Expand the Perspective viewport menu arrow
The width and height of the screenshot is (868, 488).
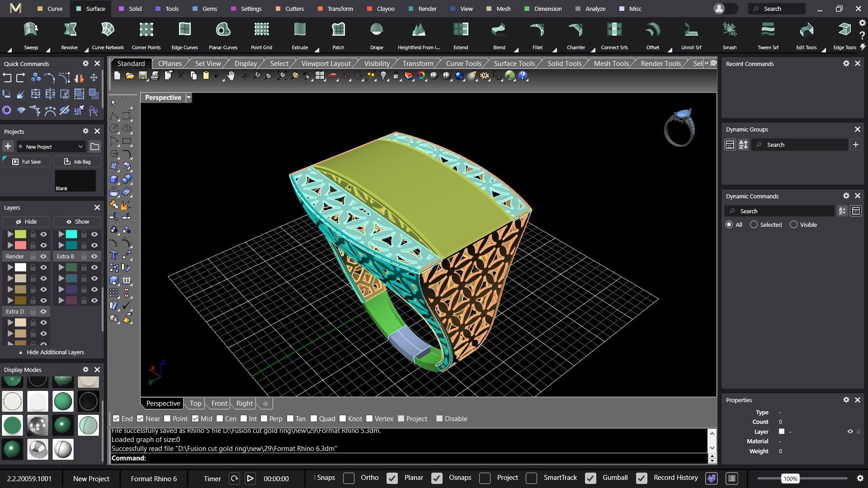click(x=189, y=98)
